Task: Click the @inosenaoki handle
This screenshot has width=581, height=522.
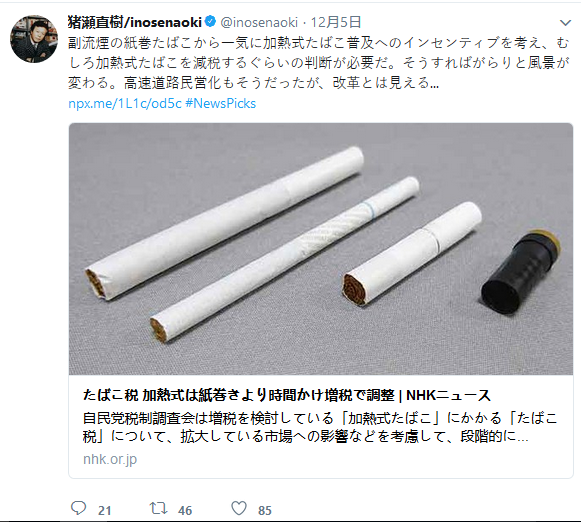Action: point(259,23)
